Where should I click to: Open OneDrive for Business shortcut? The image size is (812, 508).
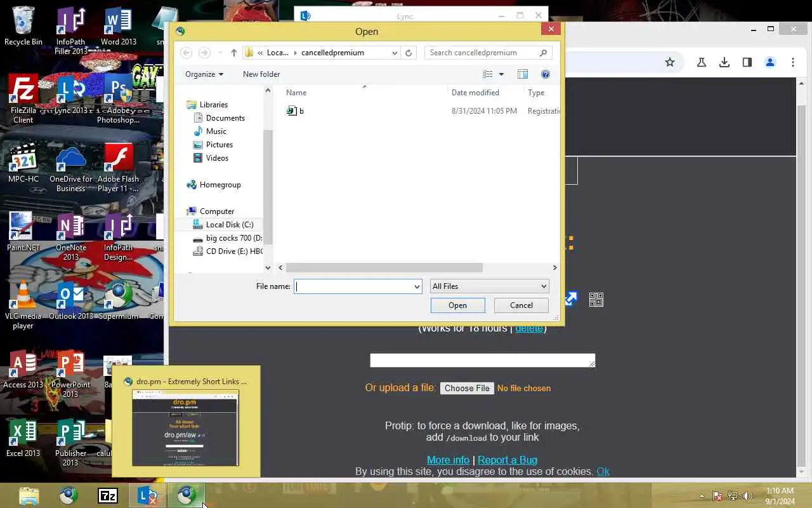(x=70, y=168)
